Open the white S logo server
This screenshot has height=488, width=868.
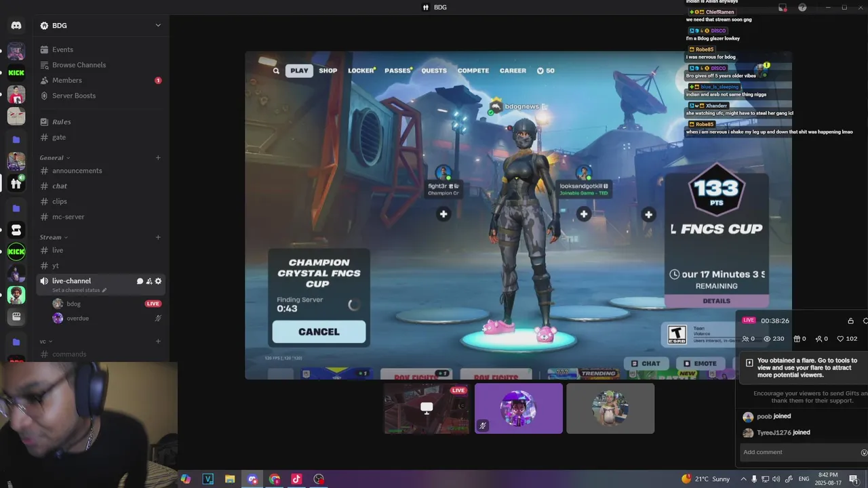pos(16,230)
